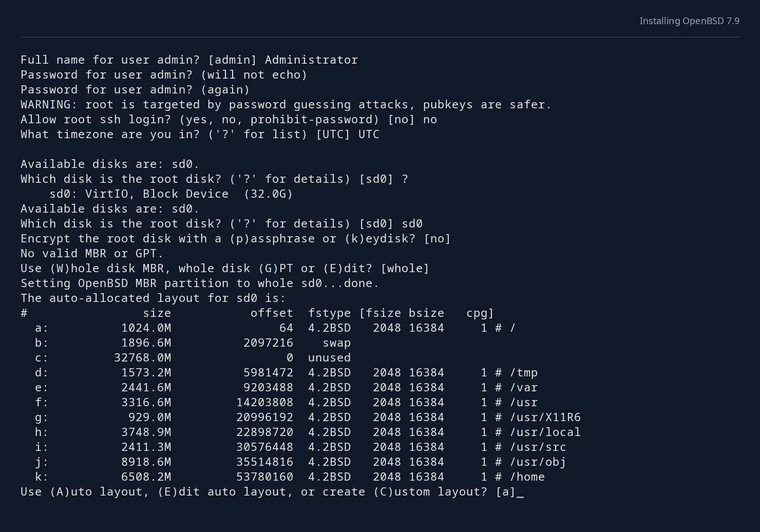This screenshot has height=532, width=760.
Task: Click partition c size '32768.0M'
Action: (142, 357)
